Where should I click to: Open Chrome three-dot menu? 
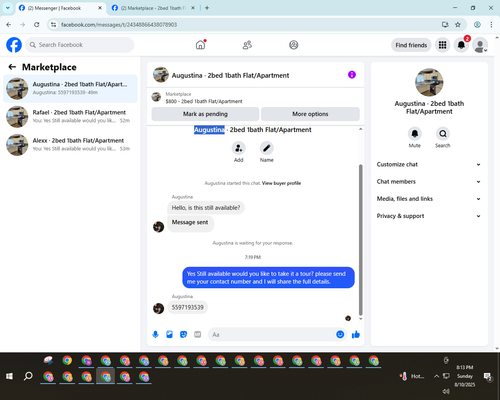[491, 25]
